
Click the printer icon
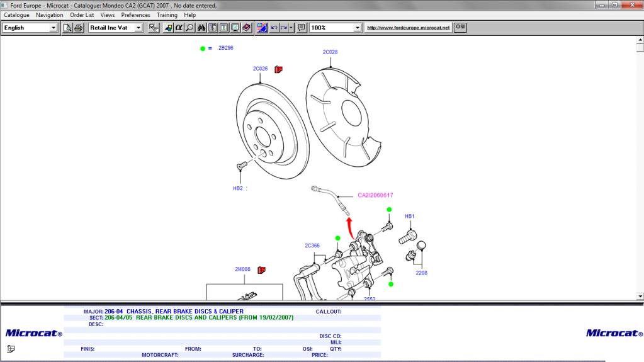[79, 28]
